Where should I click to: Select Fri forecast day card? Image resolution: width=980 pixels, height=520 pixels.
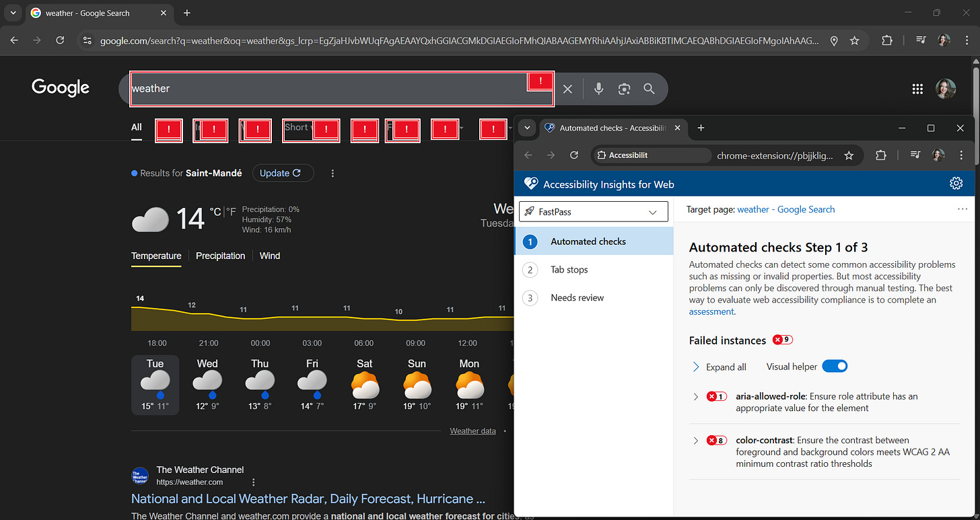coord(312,385)
